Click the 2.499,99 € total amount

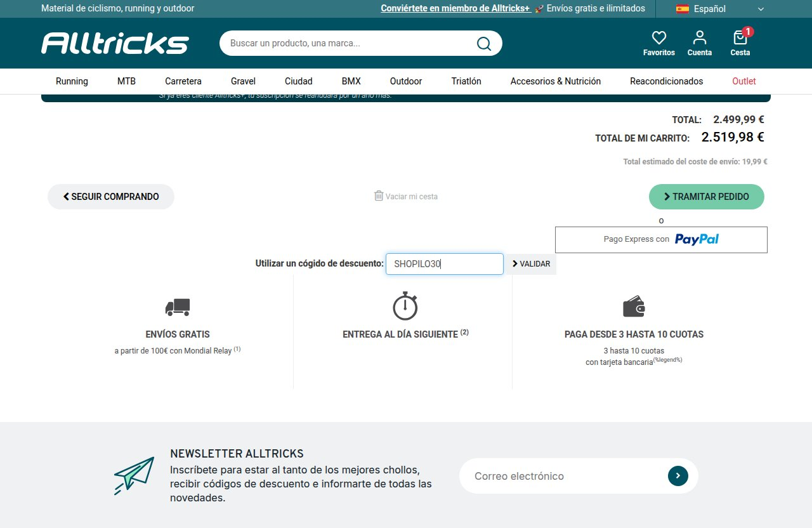point(738,119)
